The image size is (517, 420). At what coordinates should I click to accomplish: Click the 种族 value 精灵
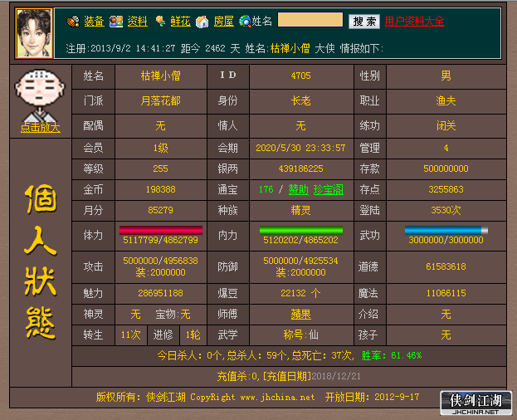click(300, 210)
